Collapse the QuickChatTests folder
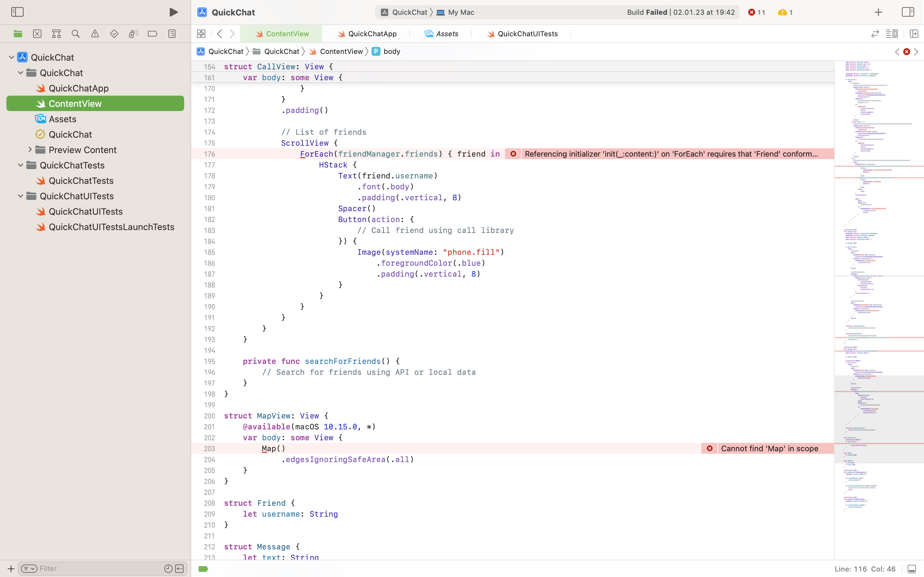The width and height of the screenshot is (924, 577). point(21,165)
